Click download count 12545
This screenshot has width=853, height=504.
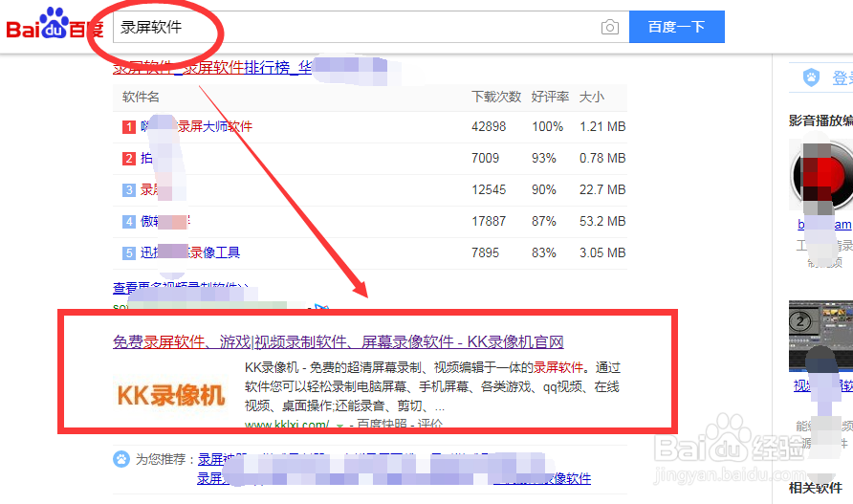point(489,190)
